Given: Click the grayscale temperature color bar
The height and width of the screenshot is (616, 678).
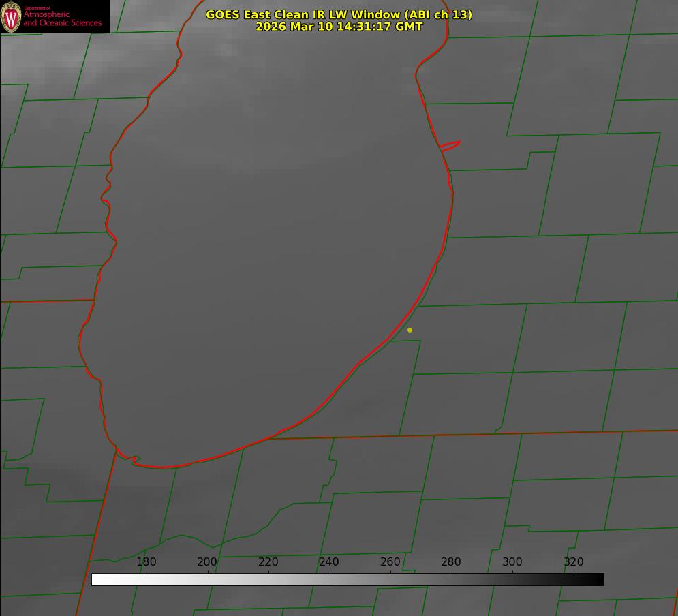Looking at the screenshot, I should click(x=348, y=579).
